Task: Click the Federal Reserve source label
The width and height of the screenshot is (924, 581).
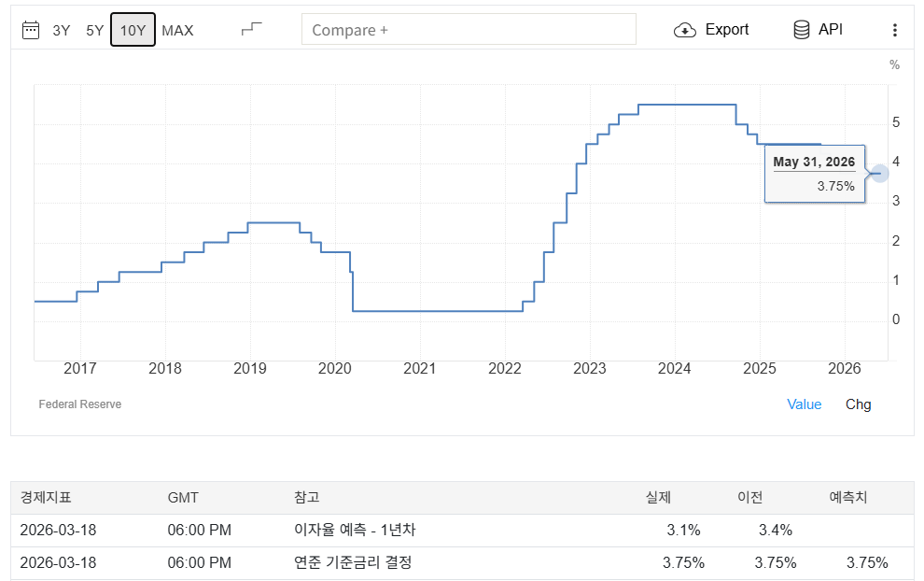Action: pos(80,404)
